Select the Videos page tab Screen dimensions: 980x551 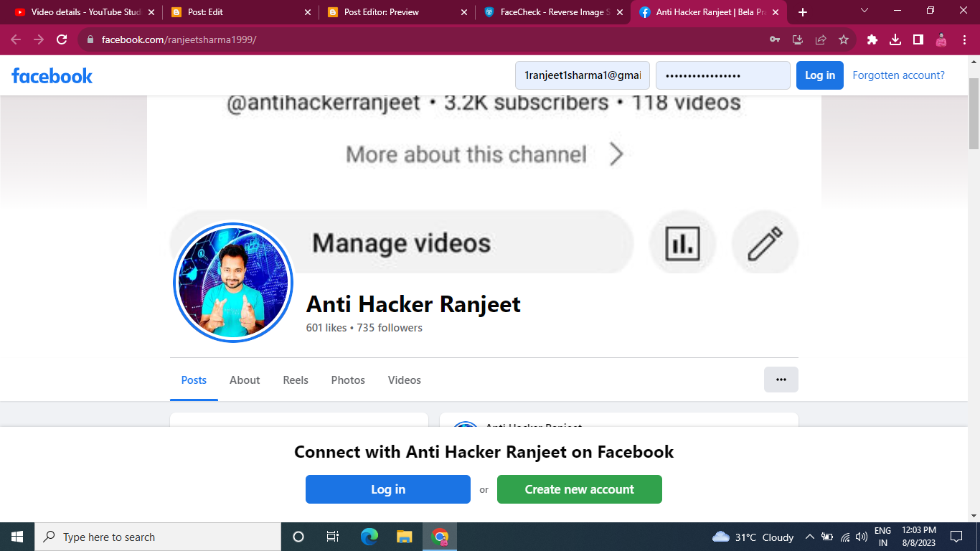click(x=405, y=380)
